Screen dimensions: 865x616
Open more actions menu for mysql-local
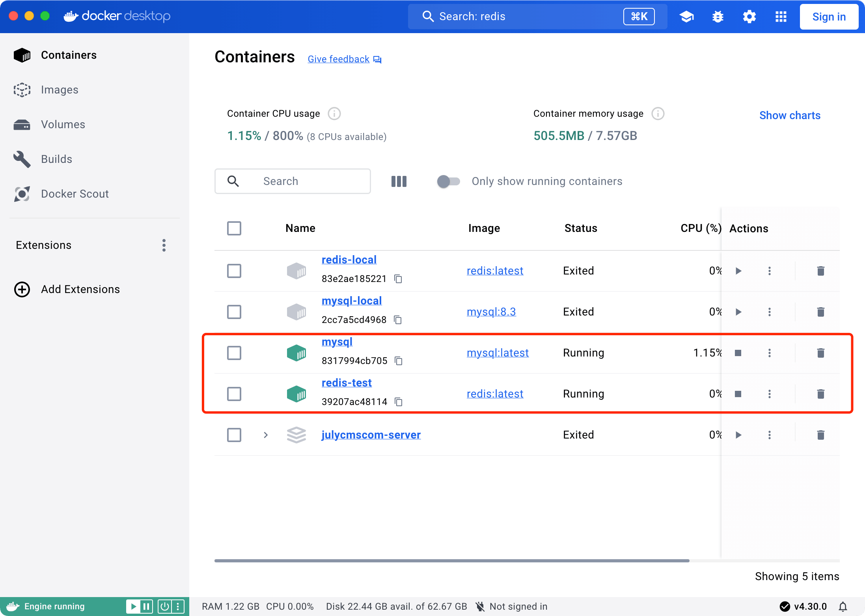click(769, 312)
